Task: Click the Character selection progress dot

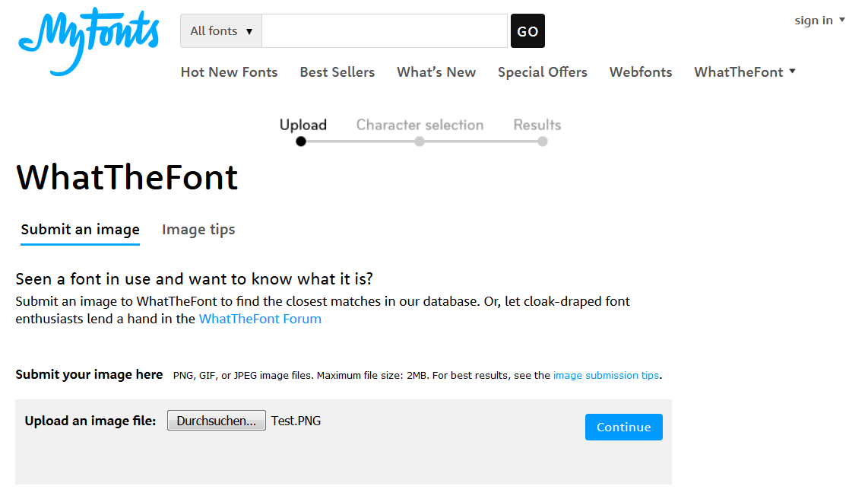Action: point(420,141)
